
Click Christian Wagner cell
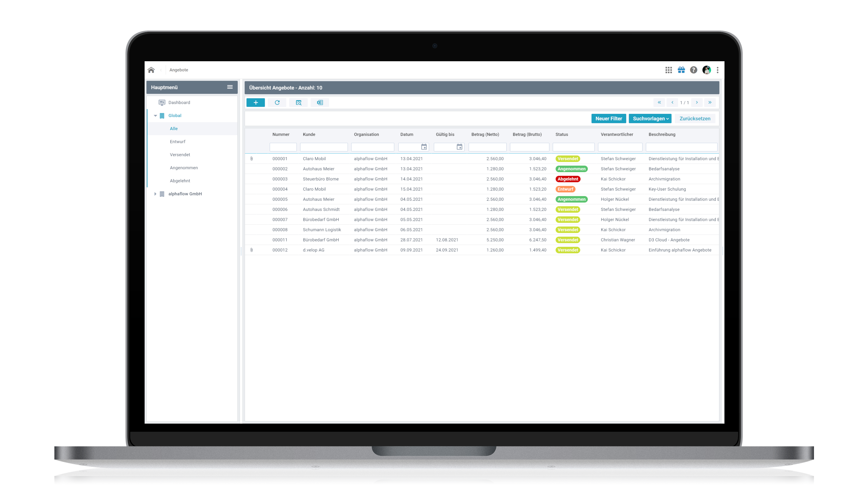click(618, 240)
